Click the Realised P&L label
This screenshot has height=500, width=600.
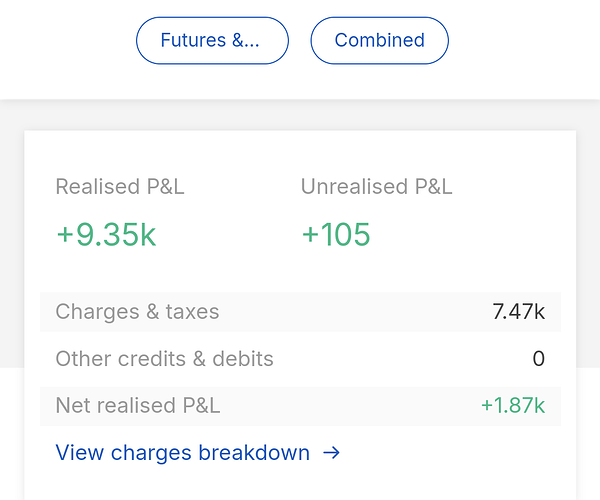click(120, 187)
